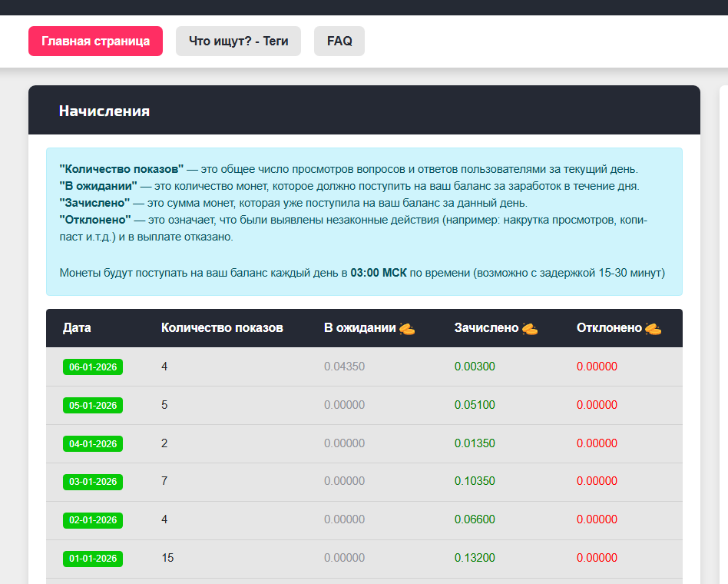
Task: Click the 05-01-2026 date badge
Action: pos(93,405)
